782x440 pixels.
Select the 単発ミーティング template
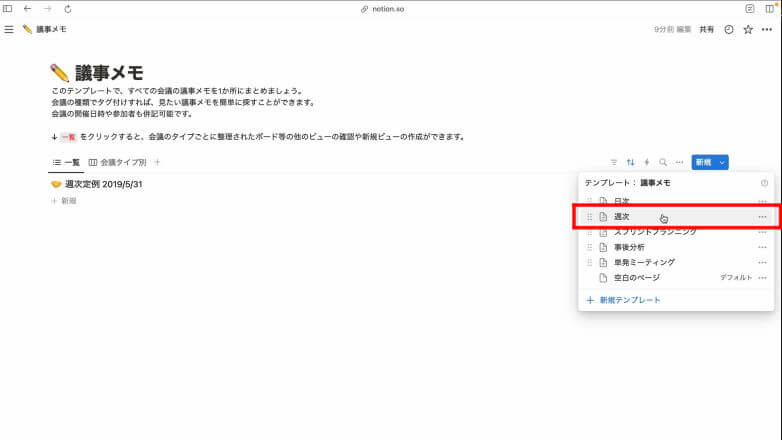676,262
